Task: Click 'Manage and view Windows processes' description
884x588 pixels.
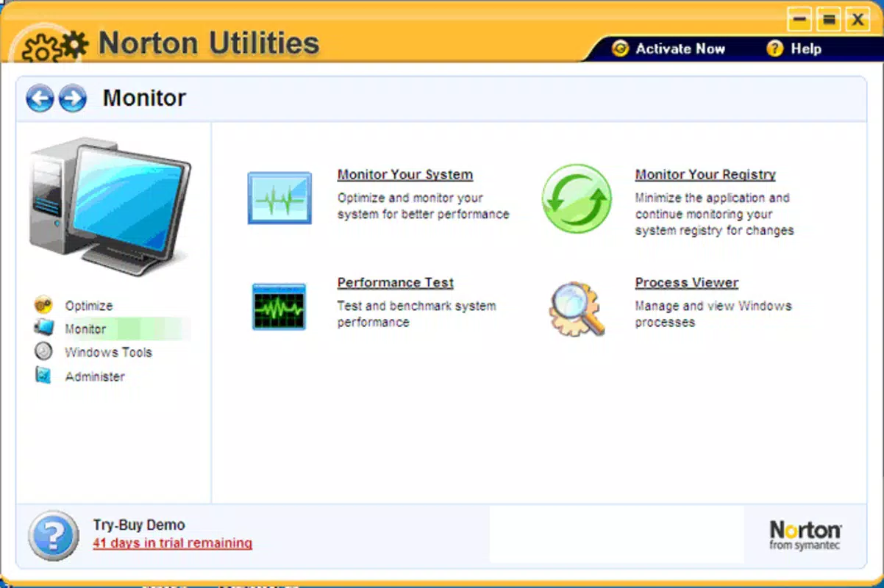Action: (713, 314)
